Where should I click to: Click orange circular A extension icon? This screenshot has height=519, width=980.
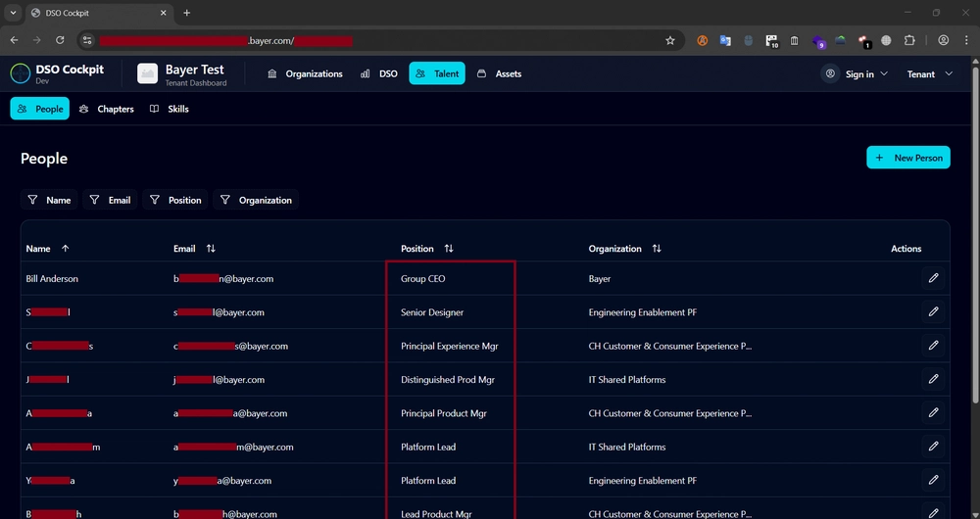point(702,40)
